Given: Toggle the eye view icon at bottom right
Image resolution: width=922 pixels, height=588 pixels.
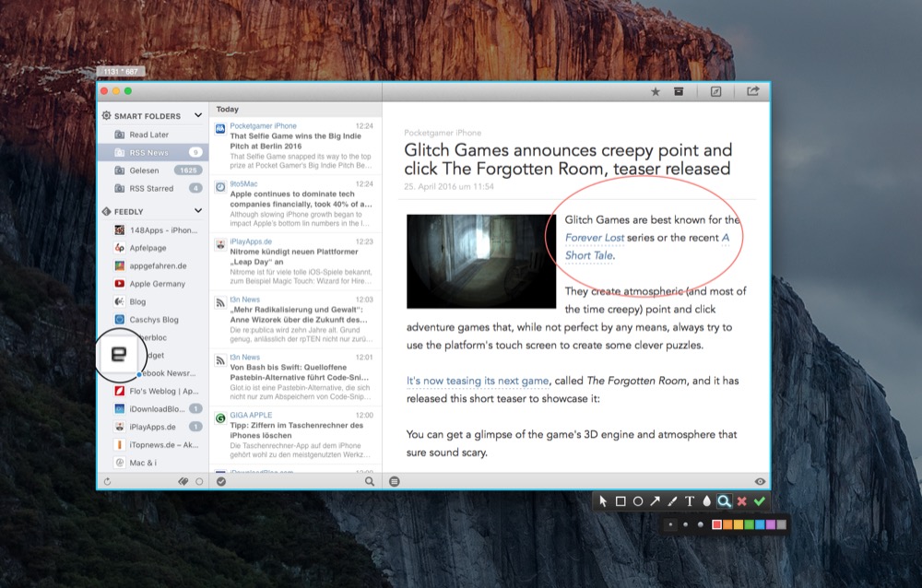Looking at the screenshot, I should (760, 482).
